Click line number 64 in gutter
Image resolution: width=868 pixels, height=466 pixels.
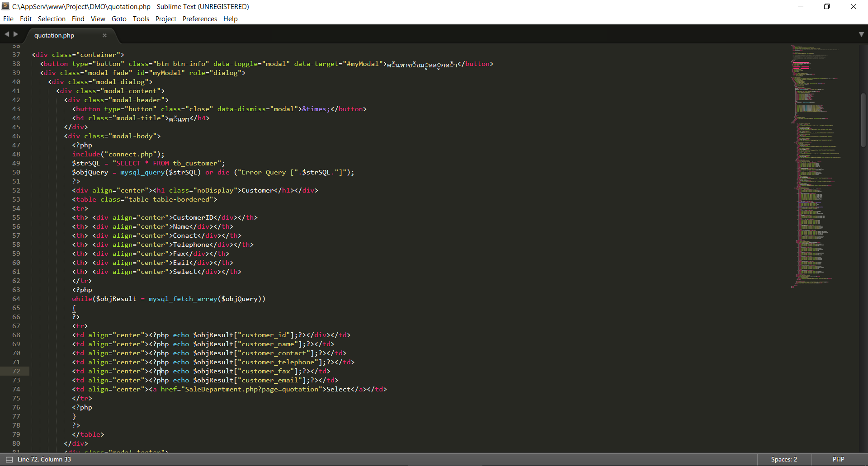click(16, 299)
